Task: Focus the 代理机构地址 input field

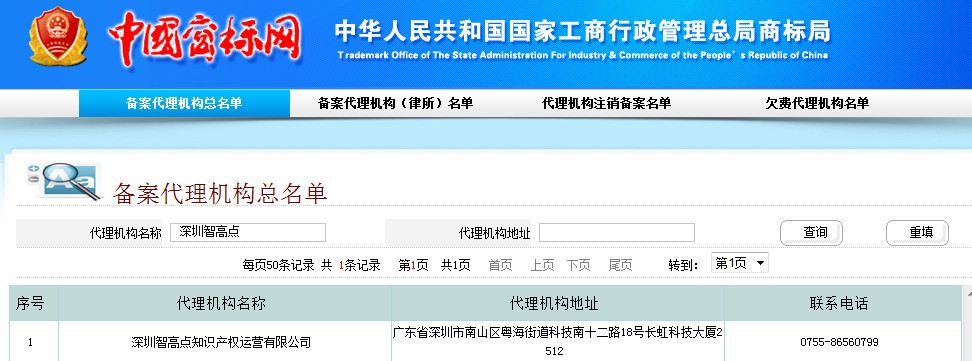Action: point(617,233)
